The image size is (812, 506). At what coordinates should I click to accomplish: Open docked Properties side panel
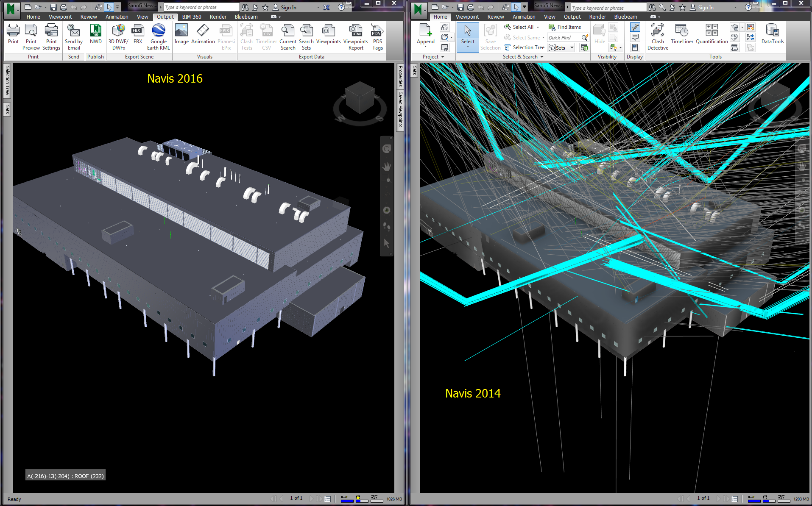(400, 76)
